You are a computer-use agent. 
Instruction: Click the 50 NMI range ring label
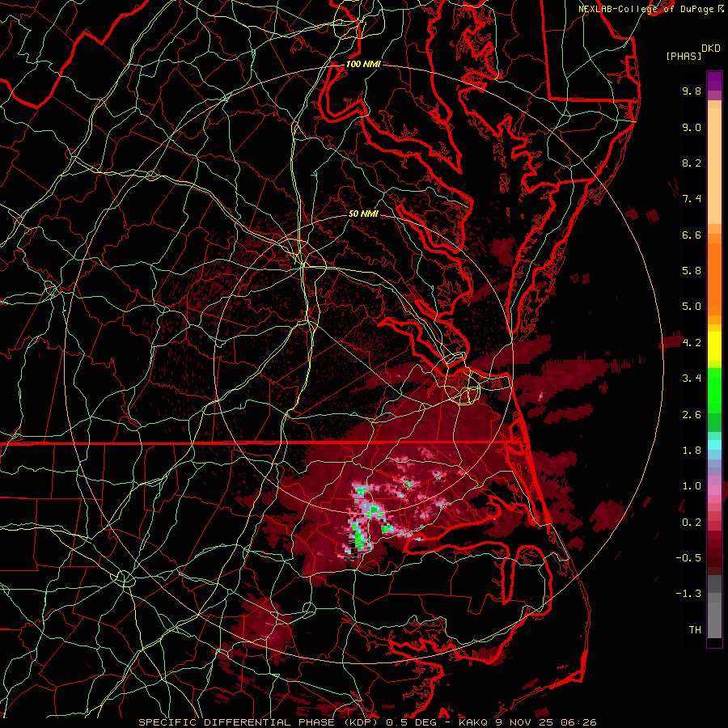click(x=363, y=214)
